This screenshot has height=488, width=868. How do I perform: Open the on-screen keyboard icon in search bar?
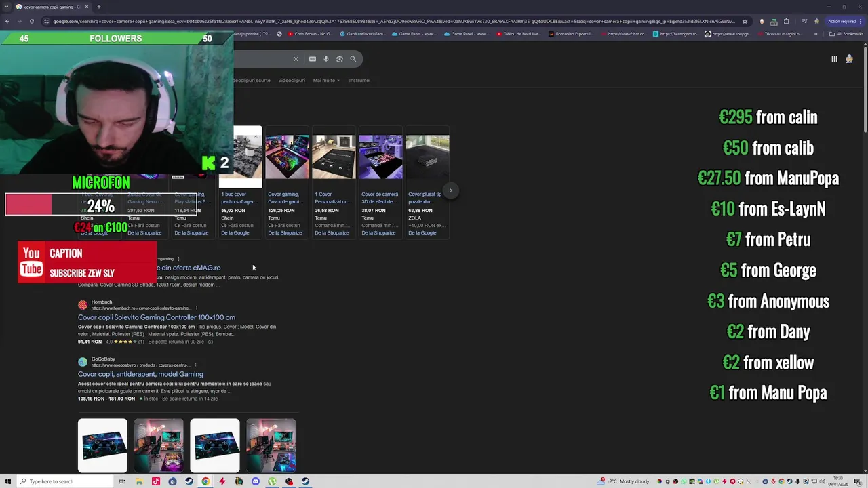click(313, 59)
